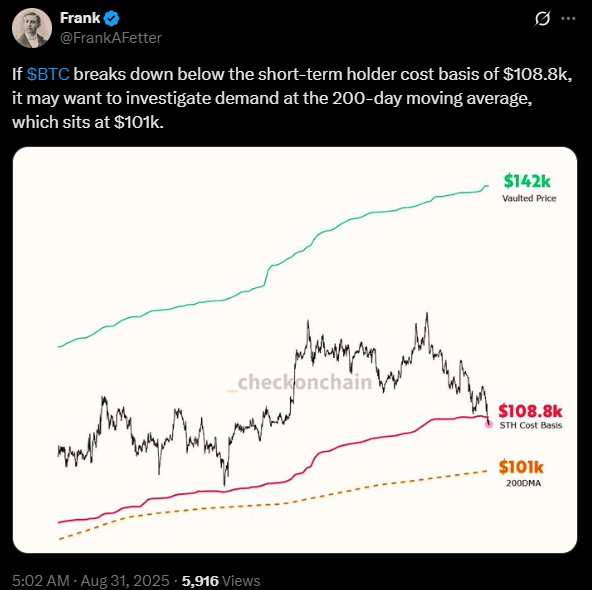Click the $108.8k STH Cost Basis label
592x590 pixels.
(x=530, y=417)
